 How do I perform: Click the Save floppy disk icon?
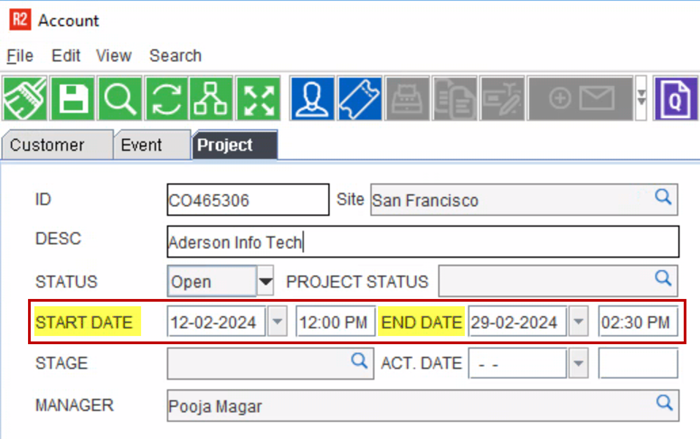click(x=73, y=99)
